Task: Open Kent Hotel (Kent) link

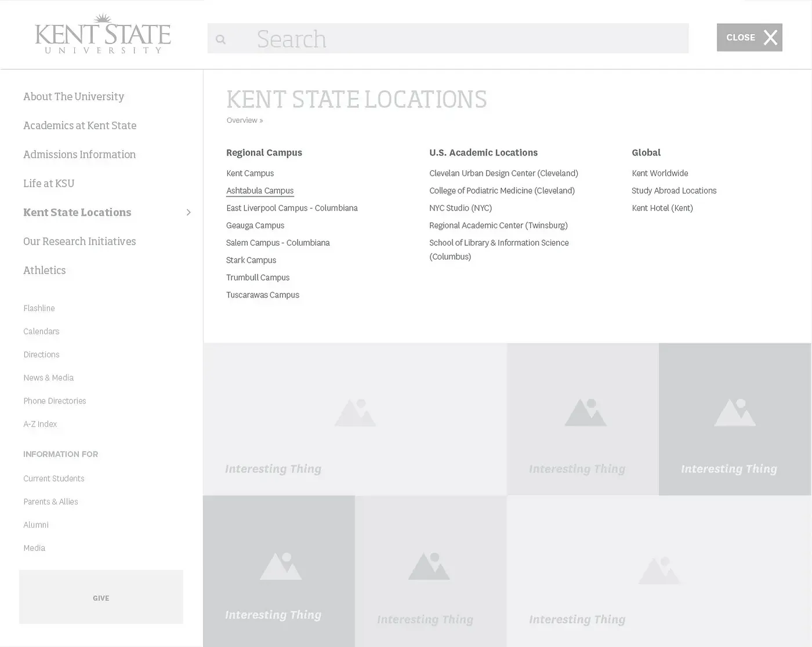Action: tap(662, 208)
